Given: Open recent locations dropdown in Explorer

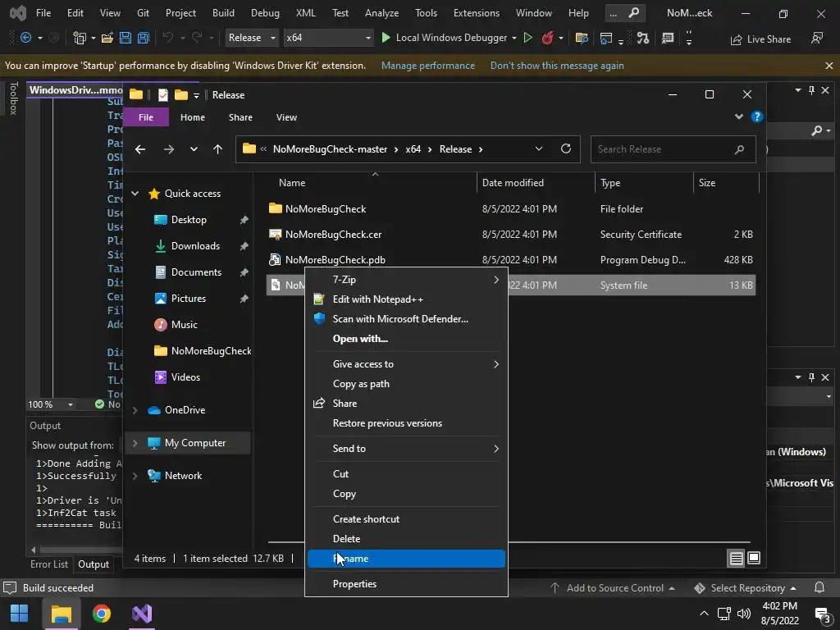Looking at the screenshot, I should click(x=194, y=149).
